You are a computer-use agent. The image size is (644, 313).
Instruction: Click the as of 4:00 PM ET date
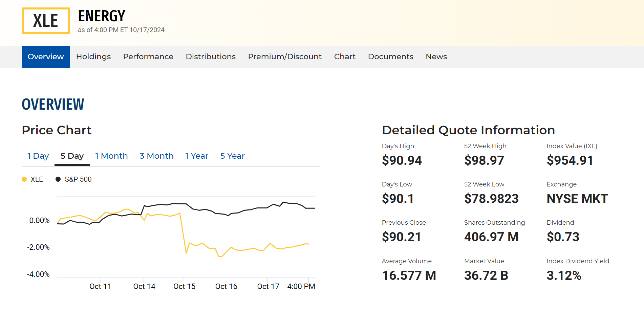pyautogui.click(x=121, y=30)
